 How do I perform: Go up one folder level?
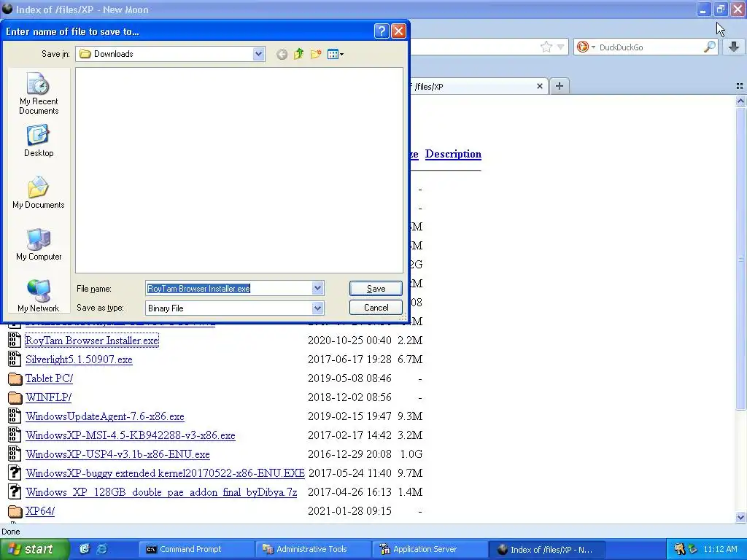298,54
